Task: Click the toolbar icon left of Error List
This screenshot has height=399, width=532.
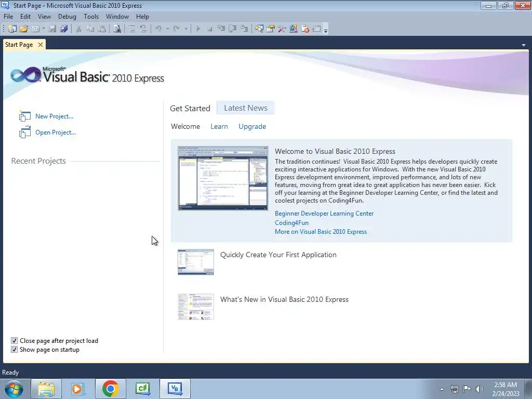Action: pyautogui.click(x=294, y=29)
